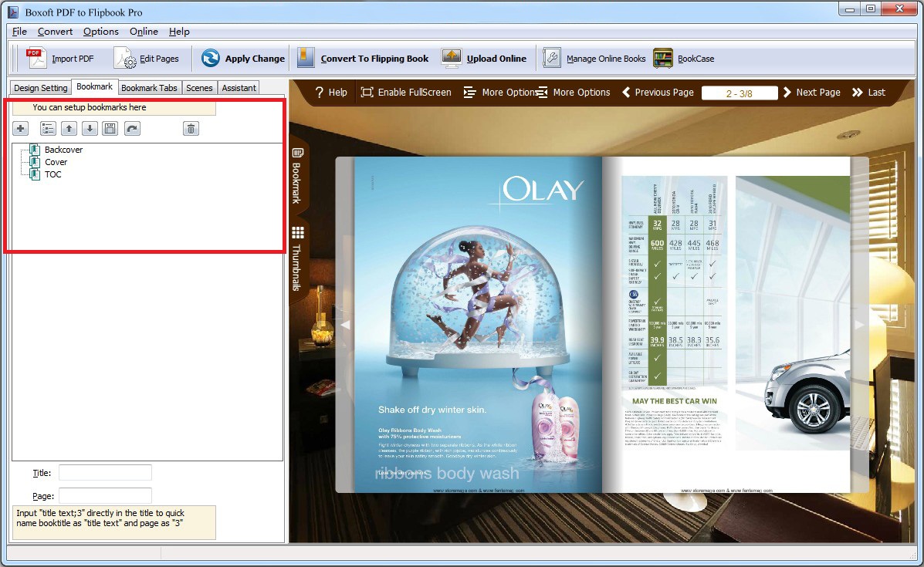The height and width of the screenshot is (567, 924).
Task: Open the Options menu
Action: pos(101,31)
